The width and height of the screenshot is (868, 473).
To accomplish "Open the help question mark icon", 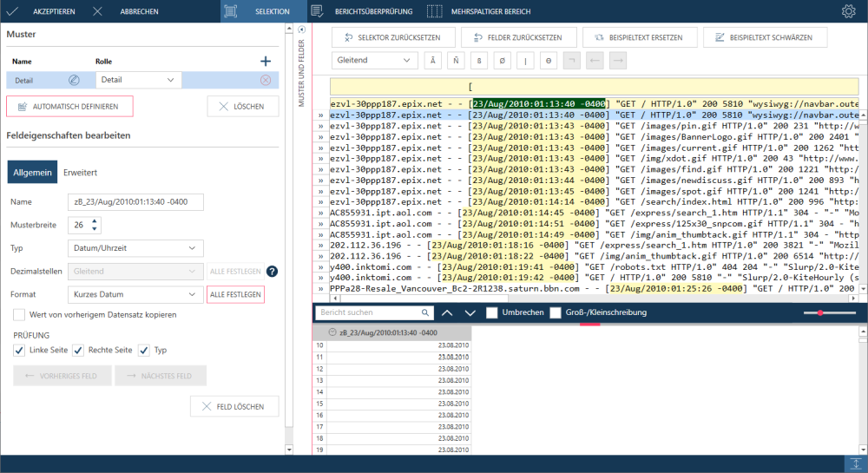I will click(272, 272).
